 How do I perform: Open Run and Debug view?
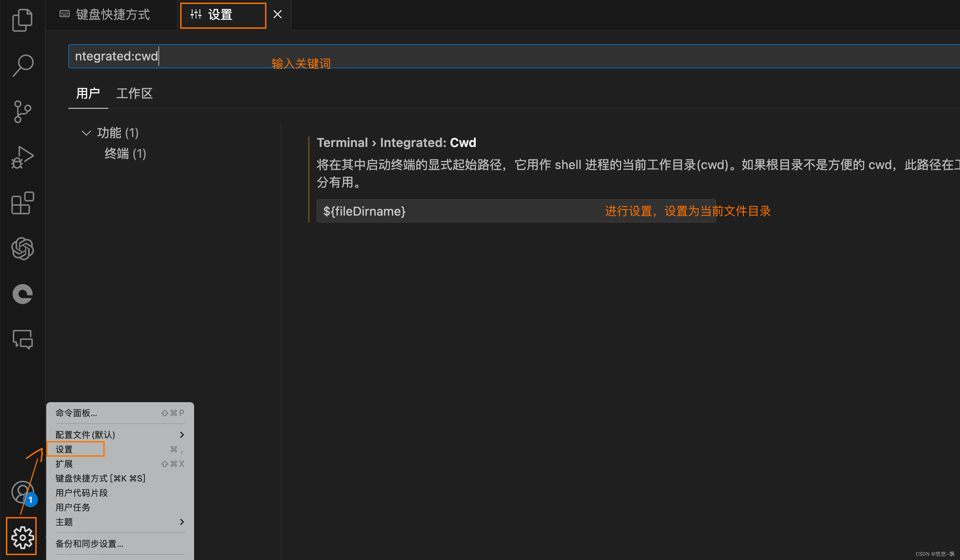tap(22, 157)
